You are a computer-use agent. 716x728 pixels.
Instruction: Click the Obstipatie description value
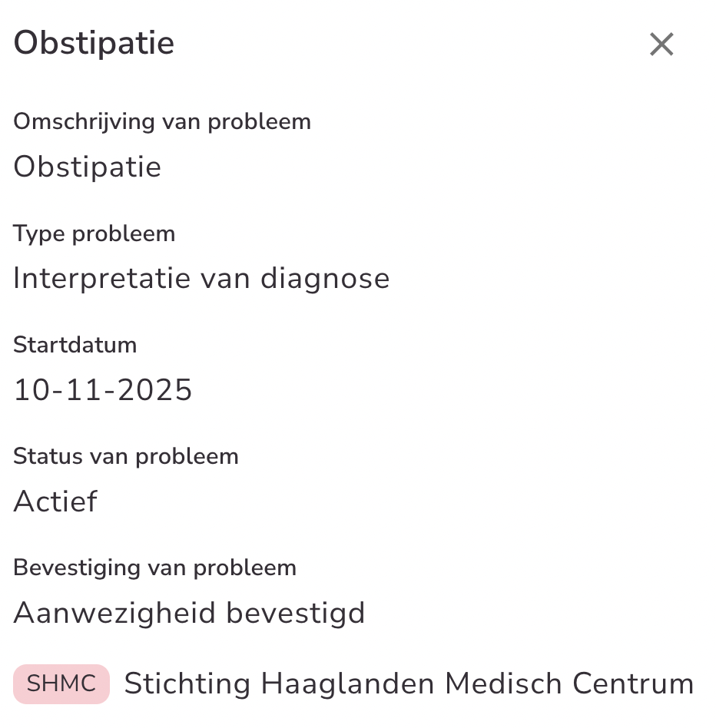point(88,167)
